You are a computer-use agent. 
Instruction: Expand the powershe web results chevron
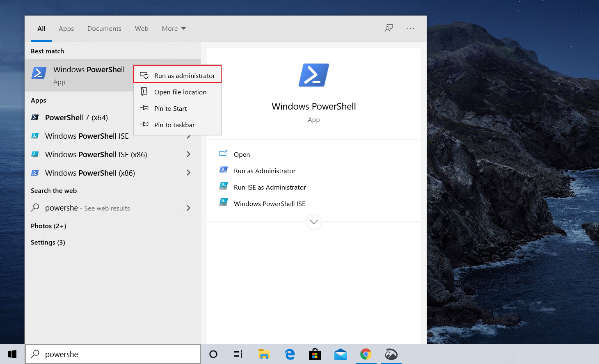[x=189, y=208]
